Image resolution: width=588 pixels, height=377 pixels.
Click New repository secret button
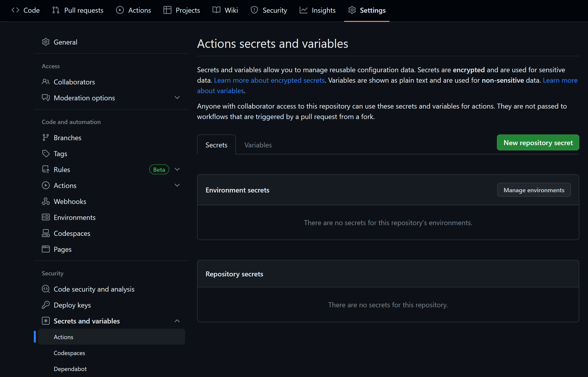pyautogui.click(x=538, y=143)
